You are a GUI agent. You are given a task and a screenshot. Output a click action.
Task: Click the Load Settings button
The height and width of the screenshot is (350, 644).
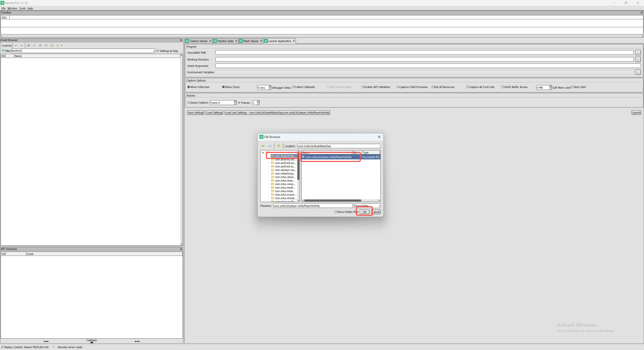(214, 113)
